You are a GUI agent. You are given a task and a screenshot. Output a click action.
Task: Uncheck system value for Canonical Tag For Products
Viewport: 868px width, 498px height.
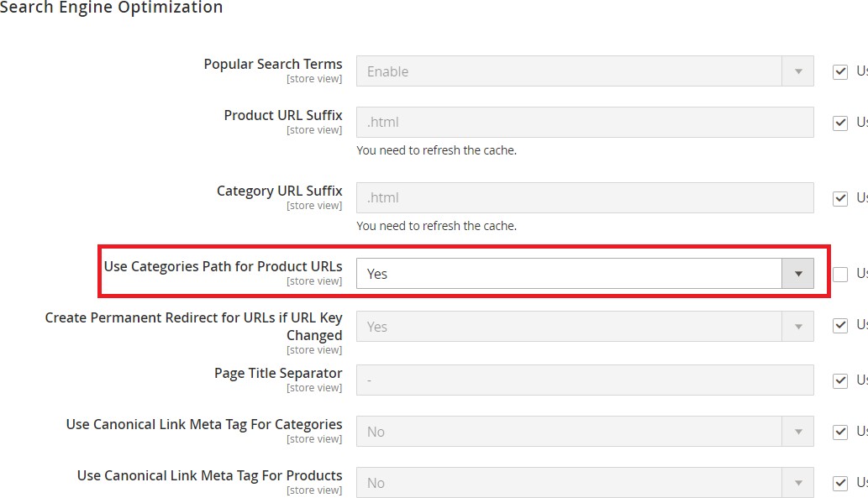coord(840,483)
